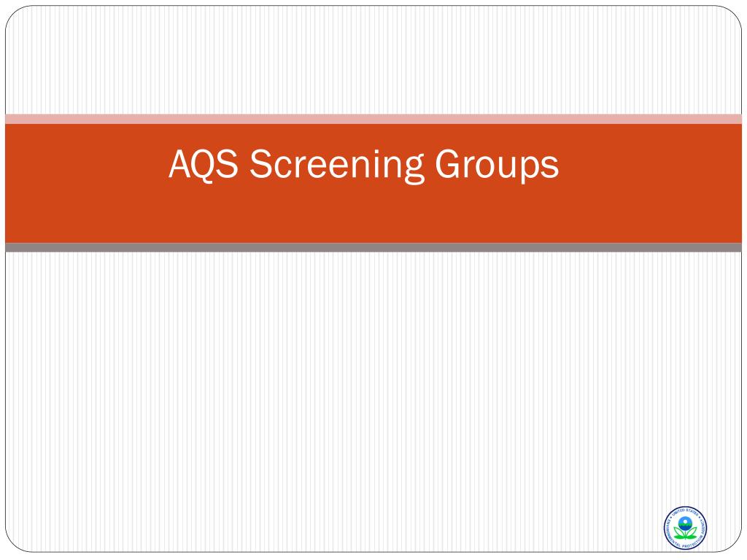The image size is (747, 560).
Task: Click the blank striped area below the banner
Action: (373, 402)
